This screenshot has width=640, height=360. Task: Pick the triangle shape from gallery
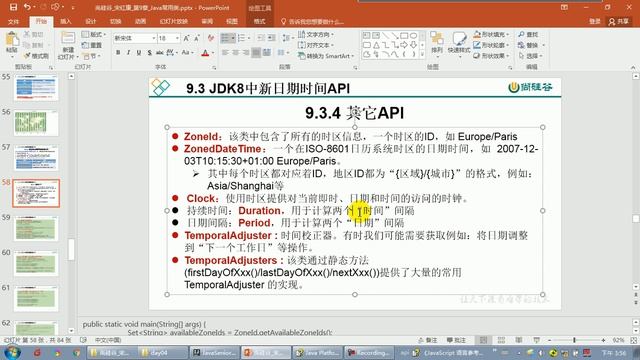376,44
